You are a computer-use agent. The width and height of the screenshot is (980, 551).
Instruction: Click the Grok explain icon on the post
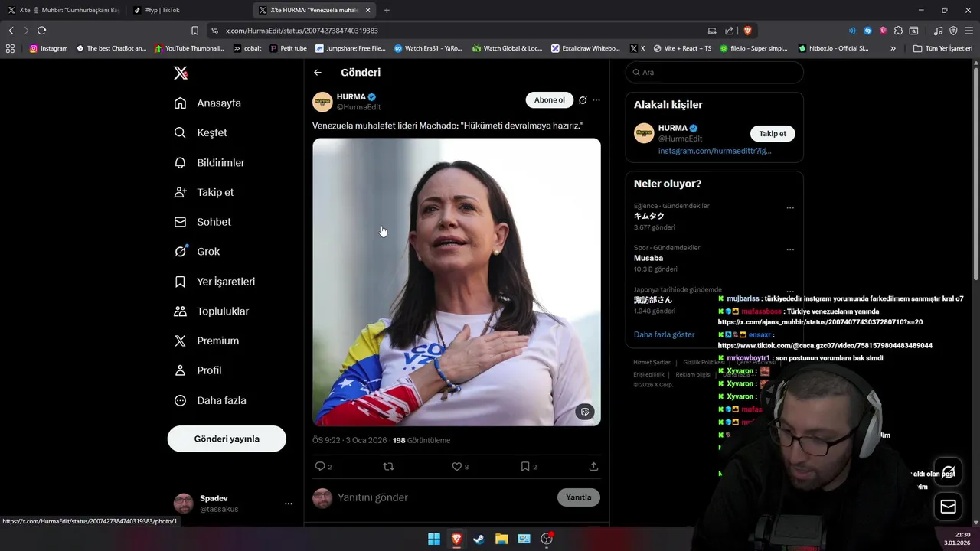(x=583, y=100)
